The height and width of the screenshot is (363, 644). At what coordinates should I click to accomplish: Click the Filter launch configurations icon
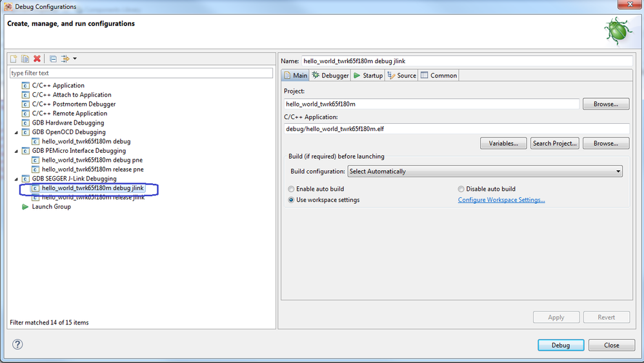coord(65,59)
